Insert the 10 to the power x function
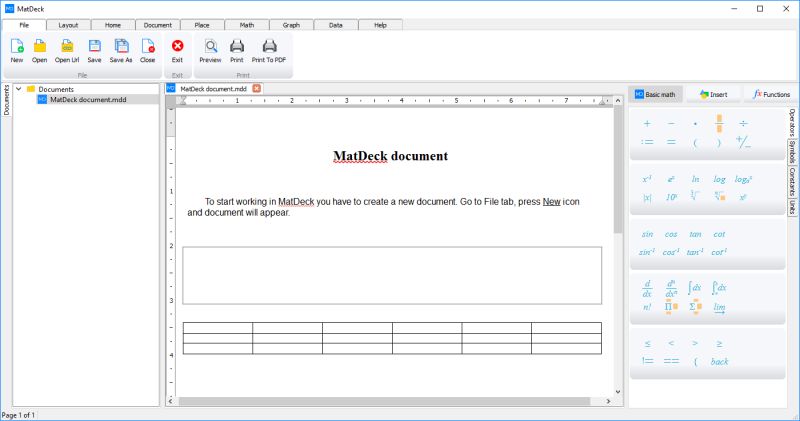The image size is (800, 421). point(671,197)
